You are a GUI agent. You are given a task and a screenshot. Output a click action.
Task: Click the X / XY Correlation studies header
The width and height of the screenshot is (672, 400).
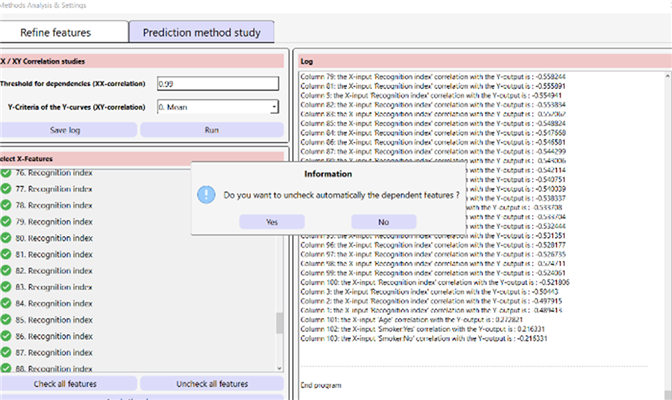pos(142,61)
